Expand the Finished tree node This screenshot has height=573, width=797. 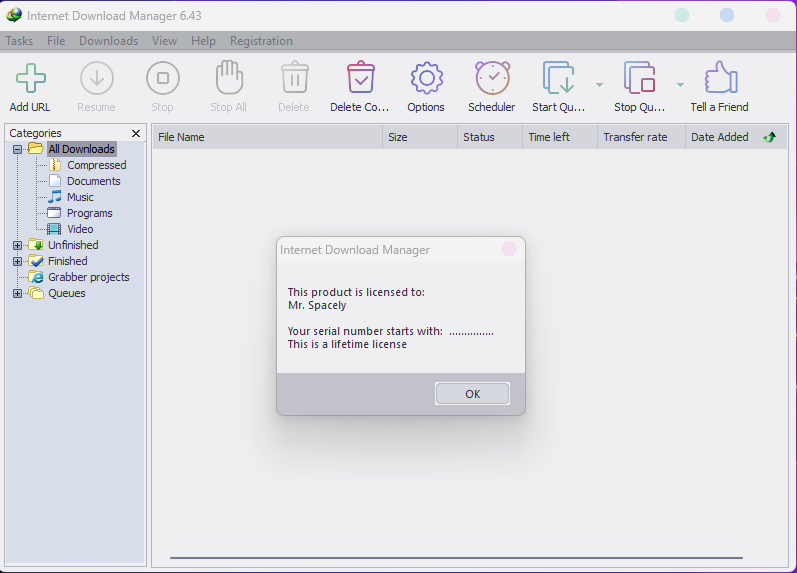coord(17,261)
